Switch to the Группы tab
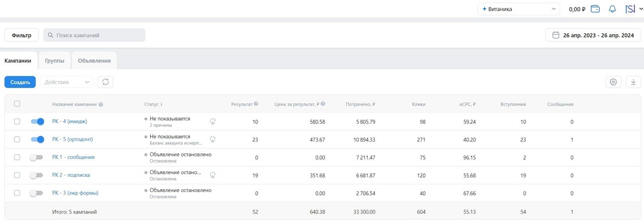Image resolution: width=644 pixels, height=220 pixels. [x=55, y=61]
